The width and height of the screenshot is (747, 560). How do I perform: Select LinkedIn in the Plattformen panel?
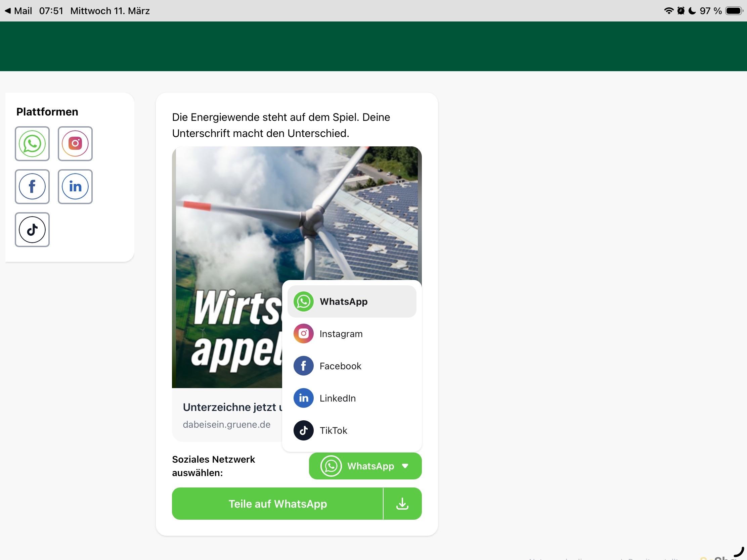pyautogui.click(x=75, y=187)
